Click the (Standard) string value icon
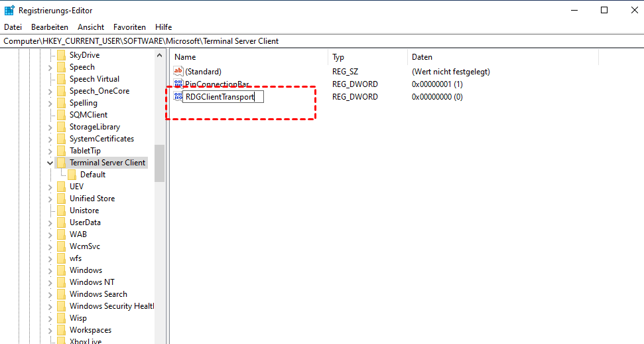This screenshot has width=644, height=344. 178,71
